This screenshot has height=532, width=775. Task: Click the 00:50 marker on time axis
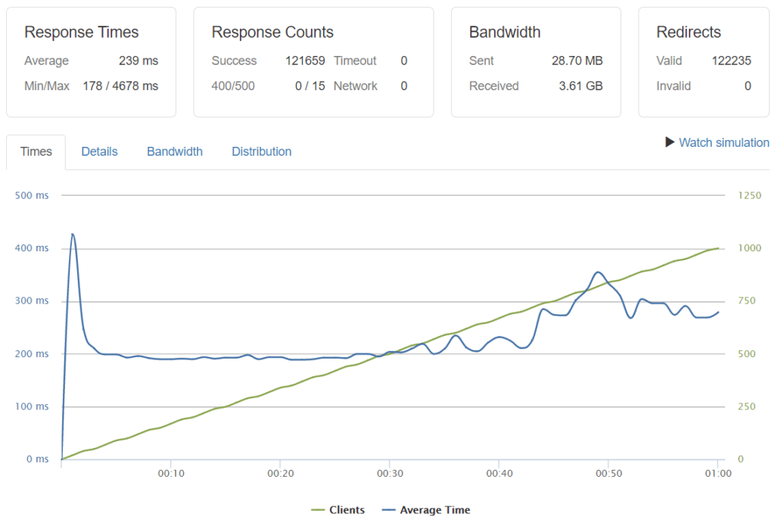click(x=608, y=474)
